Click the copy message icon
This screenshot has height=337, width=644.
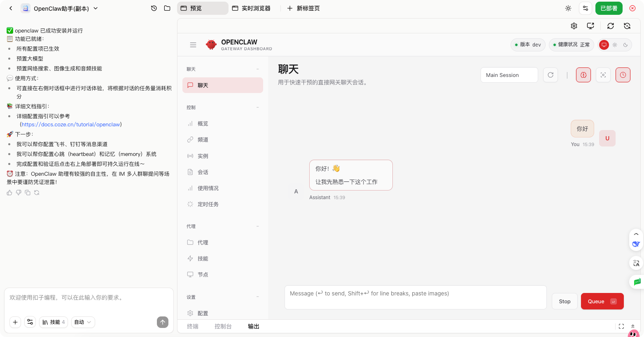pyautogui.click(x=28, y=193)
